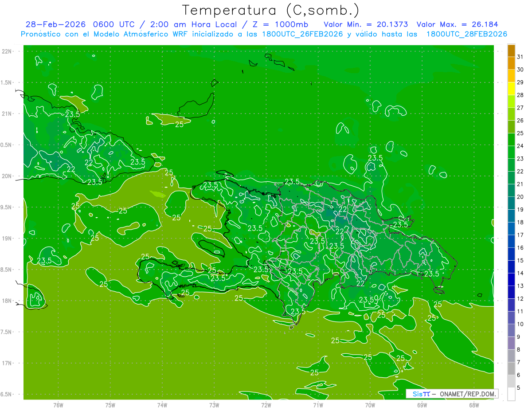Viewport: 532px width, 411px height.
Task: Click the title 'Temperatura (C,somb.)'
Action: (x=271, y=10)
